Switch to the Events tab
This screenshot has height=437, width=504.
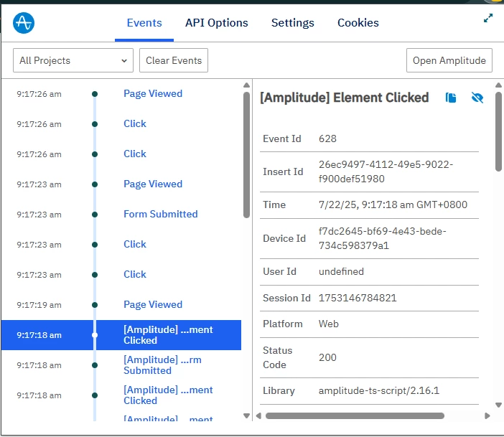144,23
